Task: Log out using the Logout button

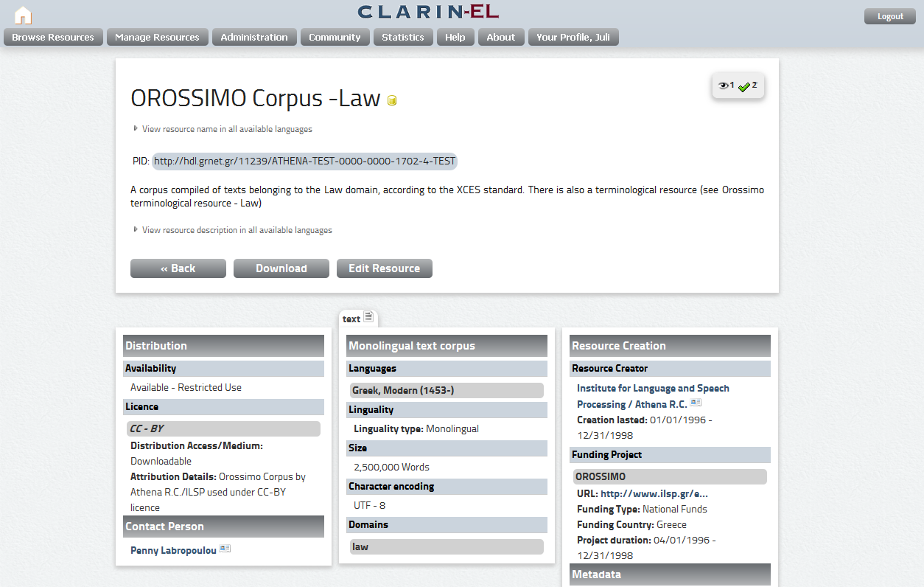Action: (890, 16)
